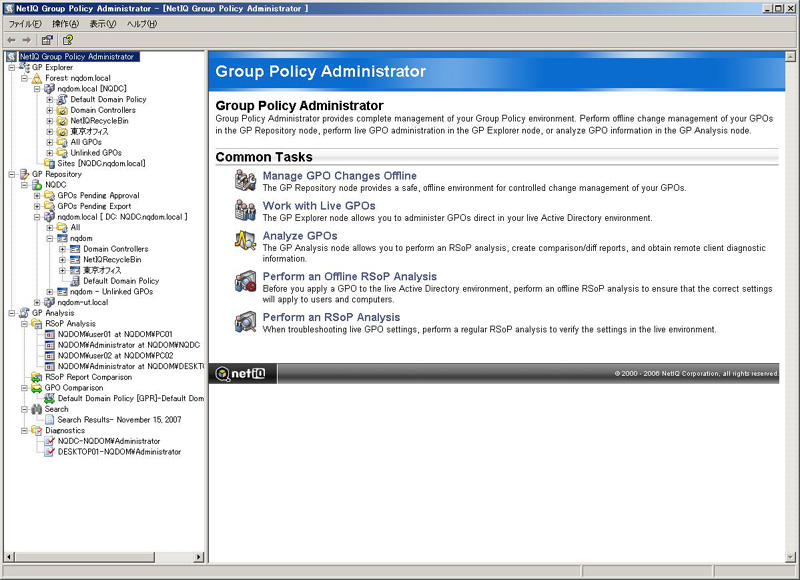This screenshot has height=580, width=800.
Task: Collapse the GP Repository node
Action: [11, 174]
